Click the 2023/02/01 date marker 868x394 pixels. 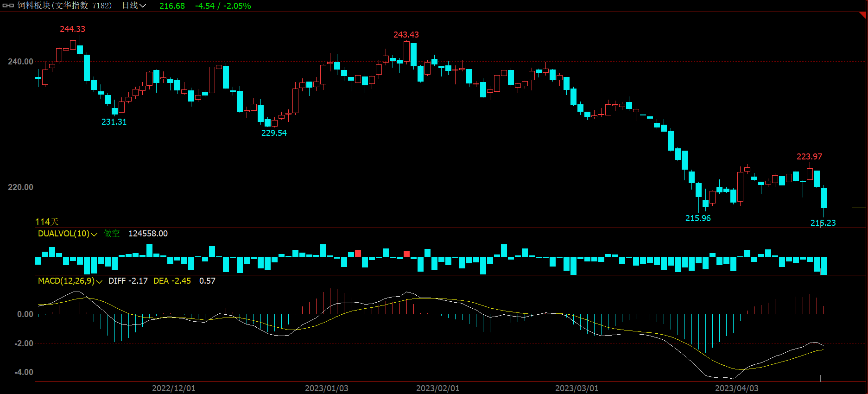pos(438,388)
